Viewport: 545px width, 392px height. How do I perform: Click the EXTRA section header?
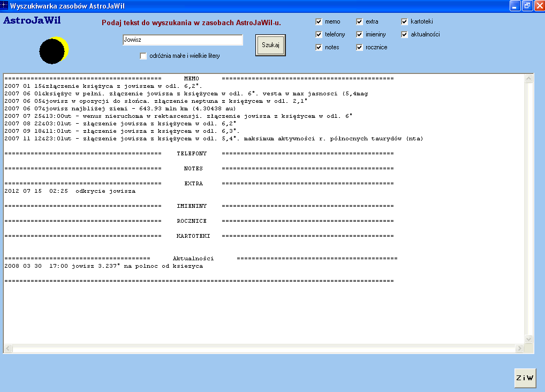pos(194,183)
